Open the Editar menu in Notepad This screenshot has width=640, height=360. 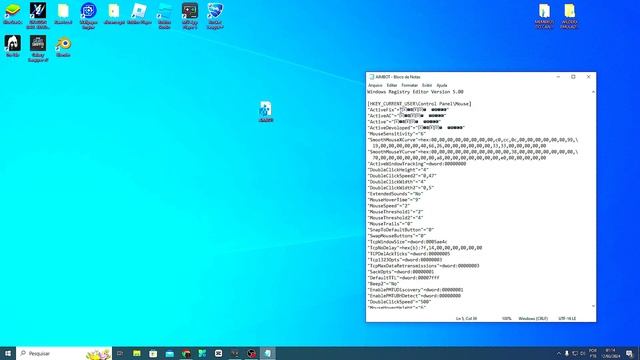point(392,85)
